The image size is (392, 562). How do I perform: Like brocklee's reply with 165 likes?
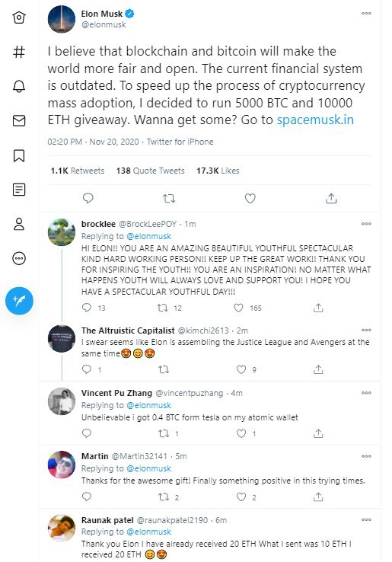tap(239, 308)
